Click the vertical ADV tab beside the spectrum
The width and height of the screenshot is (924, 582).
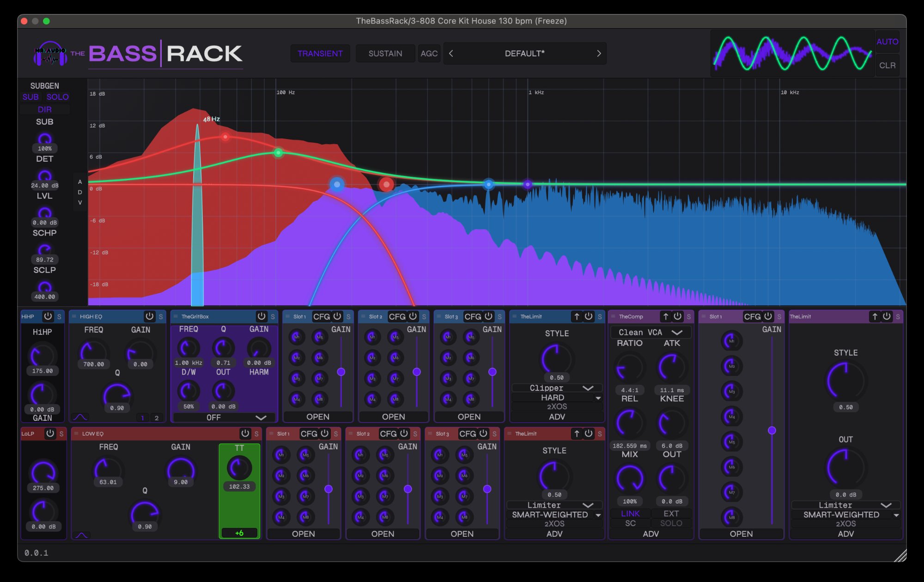[x=79, y=192]
